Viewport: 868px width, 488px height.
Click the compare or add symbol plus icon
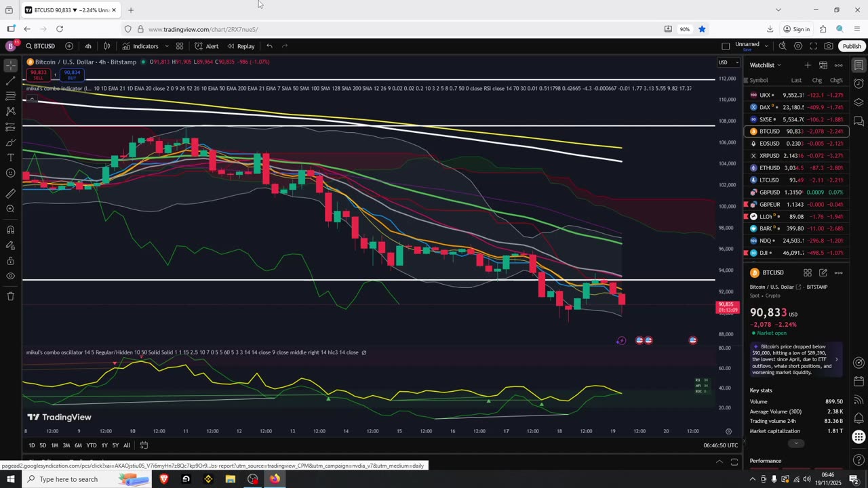click(x=69, y=46)
